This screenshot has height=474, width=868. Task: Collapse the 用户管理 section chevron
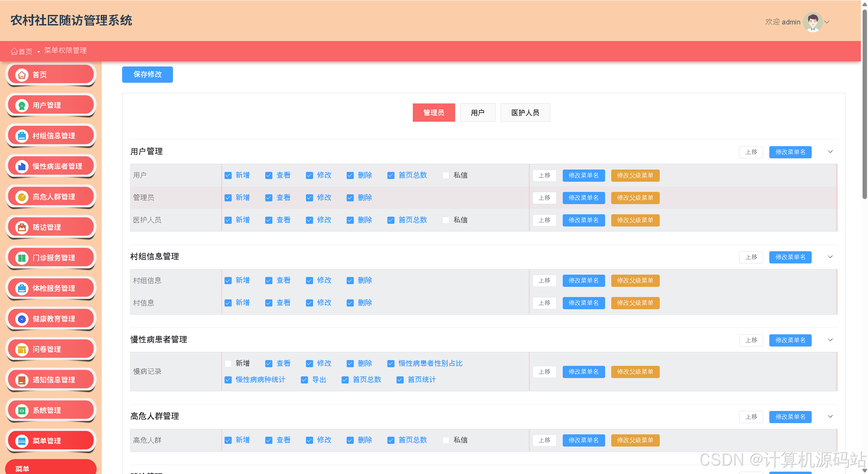pos(830,152)
